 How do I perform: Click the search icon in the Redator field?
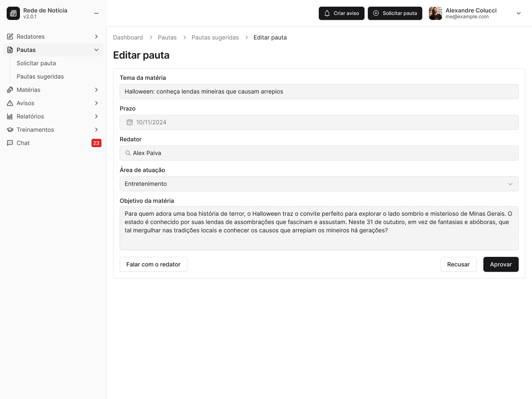[128, 153]
